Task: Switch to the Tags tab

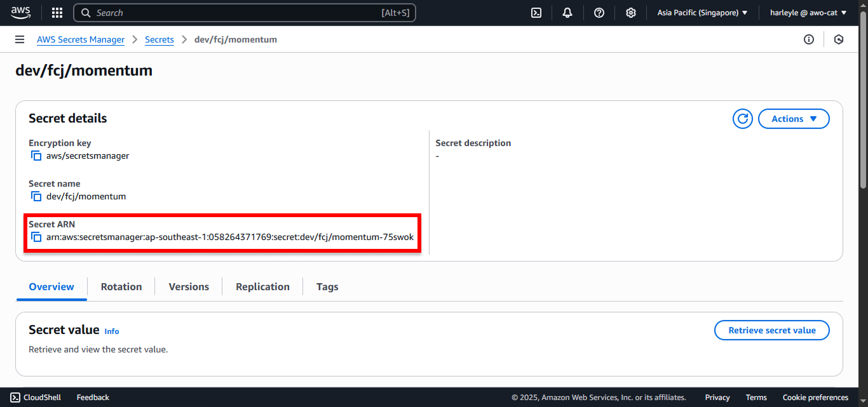Action: point(327,287)
